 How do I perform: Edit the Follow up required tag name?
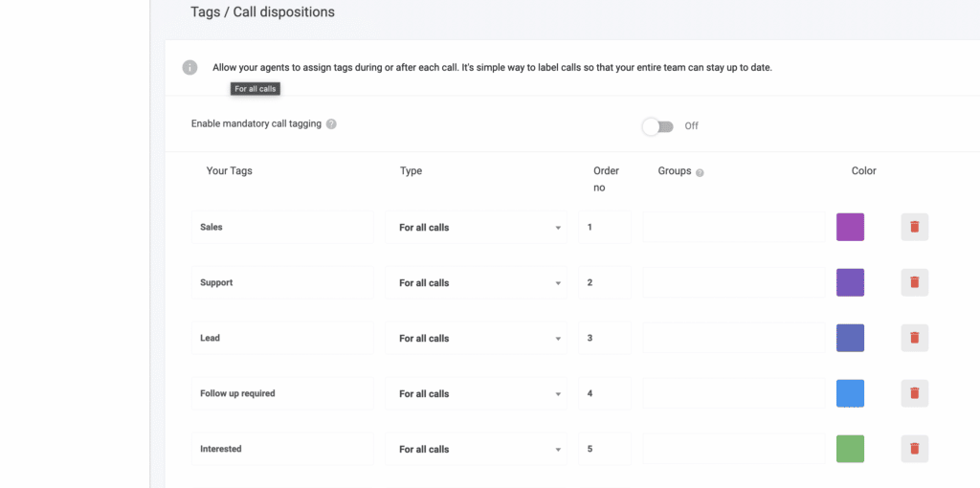click(282, 393)
